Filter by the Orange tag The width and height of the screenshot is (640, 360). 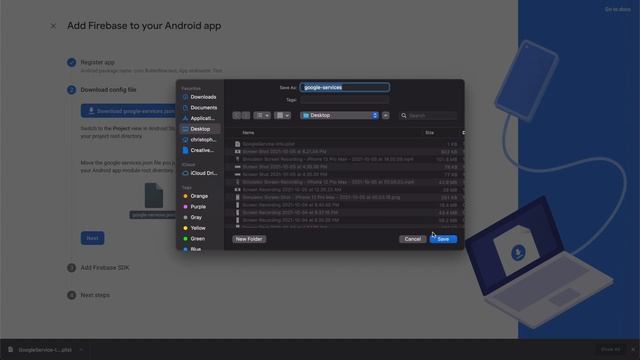point(196,196)
